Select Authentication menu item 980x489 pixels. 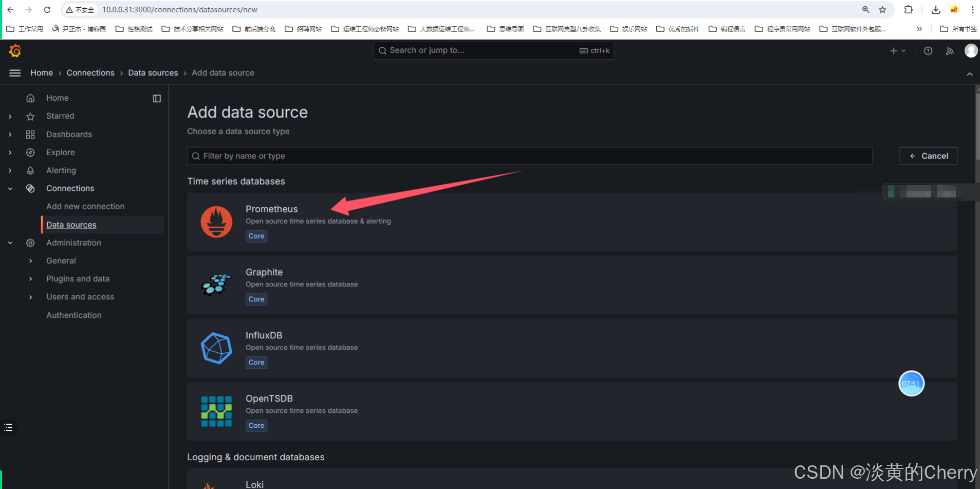click(x=74, y=315)
